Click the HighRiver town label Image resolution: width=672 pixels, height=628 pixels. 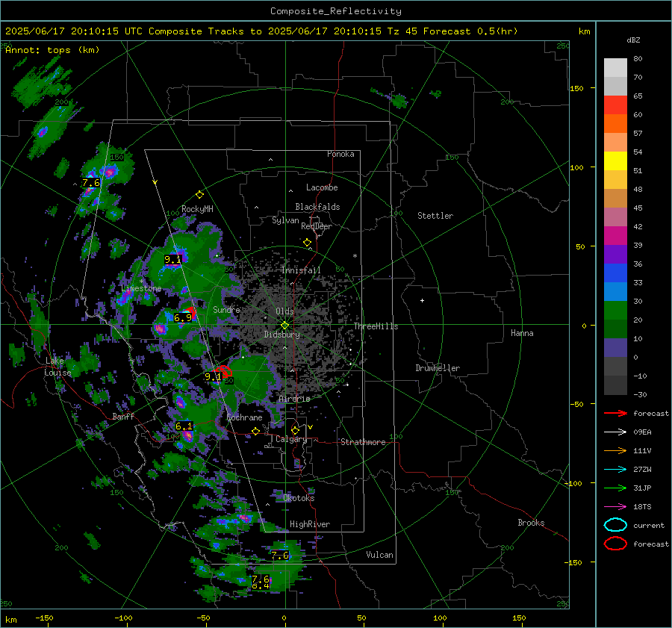(x=310, y=524)
